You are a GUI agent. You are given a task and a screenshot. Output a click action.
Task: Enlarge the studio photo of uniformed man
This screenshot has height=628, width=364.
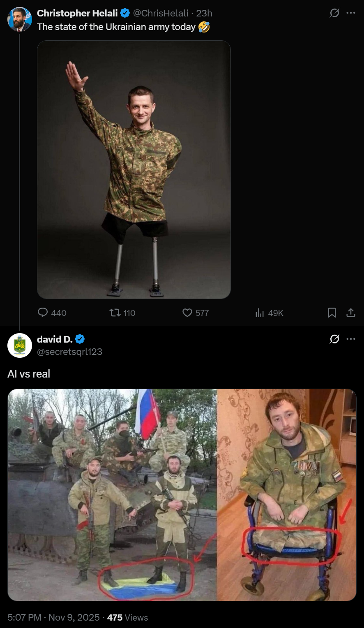pyautogui.click(x=134, y=169)
